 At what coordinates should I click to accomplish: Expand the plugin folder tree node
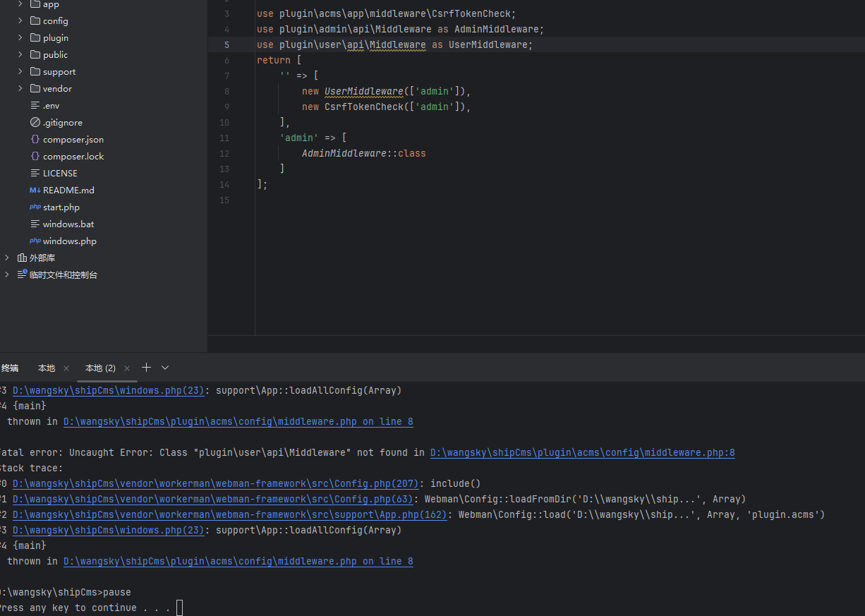pos(20,38)
